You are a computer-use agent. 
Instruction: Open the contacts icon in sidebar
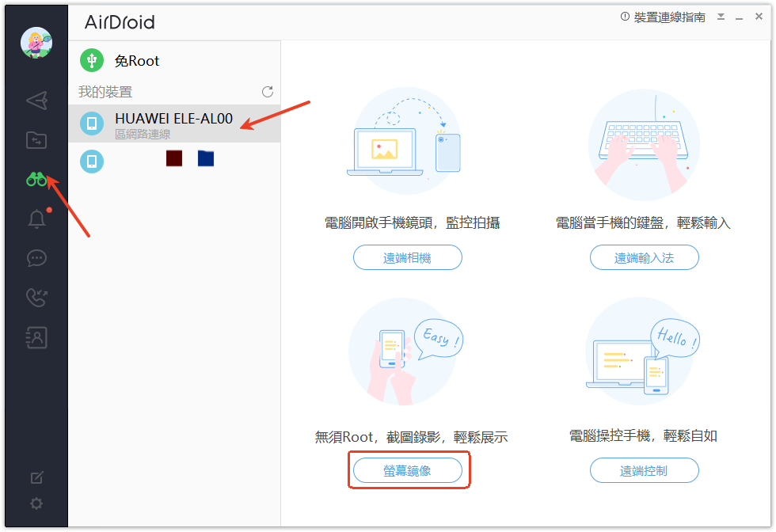pyautogui.click(x=36, y=337)
